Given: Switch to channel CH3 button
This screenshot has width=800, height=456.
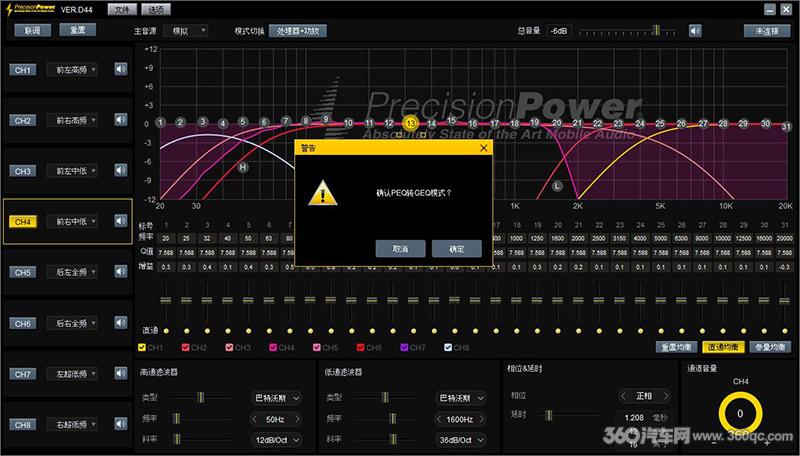Looking at the screenshot, I should (23, 171).
